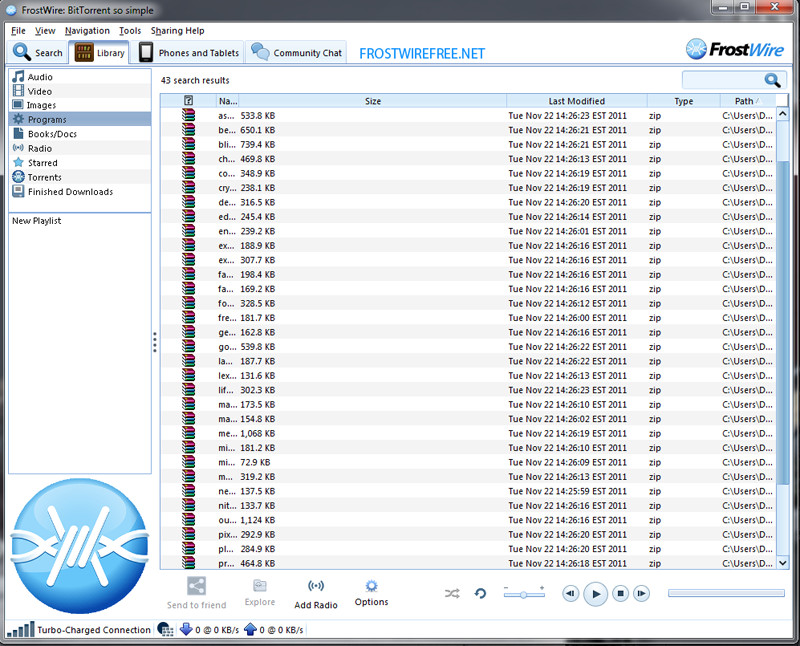
Task: Click the large FrostWire barbed-wire logo
Action: pos(80,545)
